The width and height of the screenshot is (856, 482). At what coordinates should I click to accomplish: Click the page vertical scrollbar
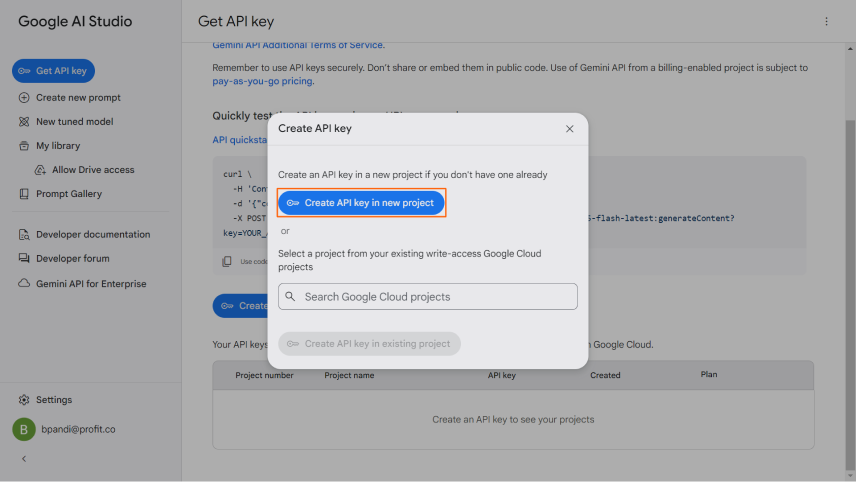tap(850, 295)
